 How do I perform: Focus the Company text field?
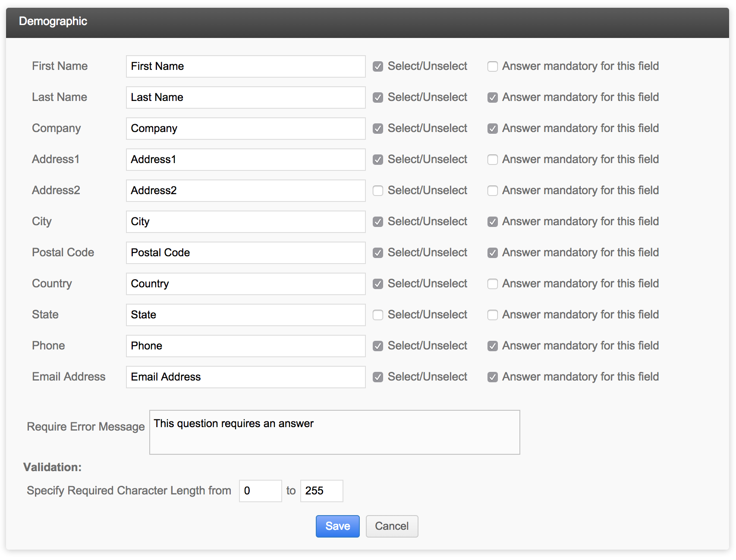coord(246,129)
